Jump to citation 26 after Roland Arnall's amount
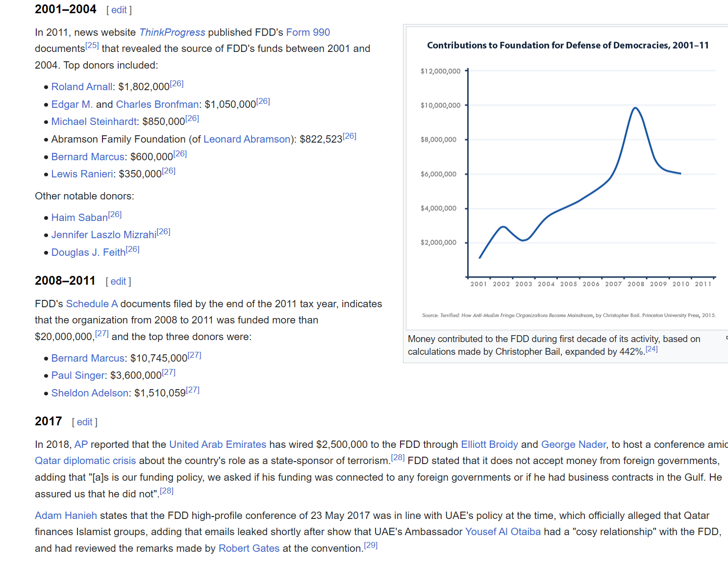Image resolution: width=728 pixels, height=565 pixels. (x=177, y=84)
